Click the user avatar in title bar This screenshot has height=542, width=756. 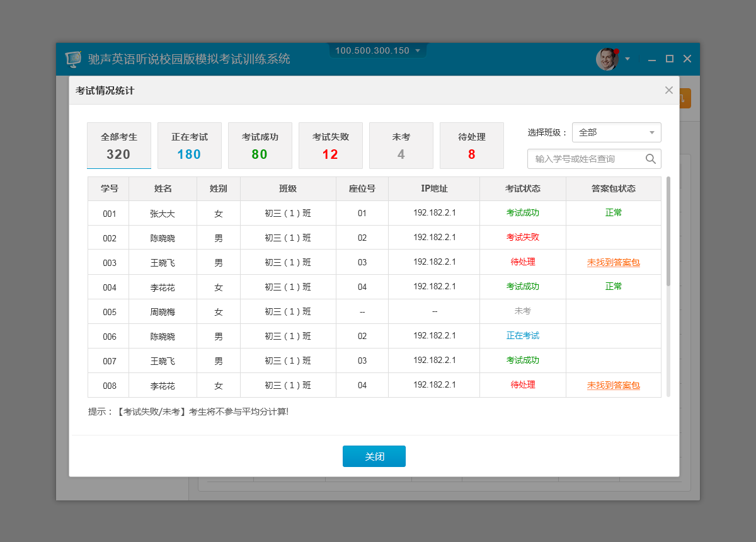tap(607, 59)
